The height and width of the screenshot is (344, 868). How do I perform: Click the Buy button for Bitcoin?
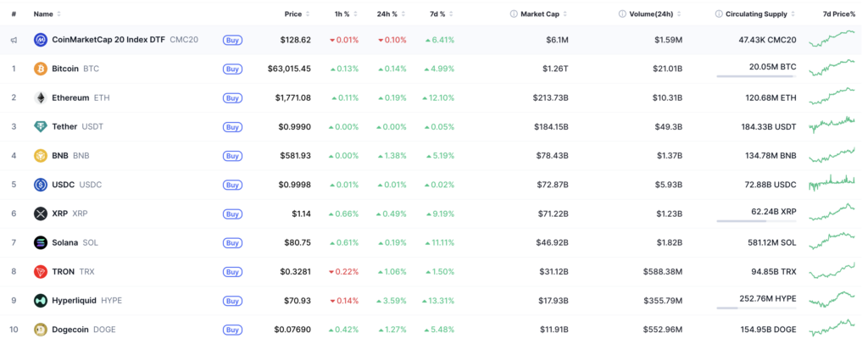pos(232,69)
